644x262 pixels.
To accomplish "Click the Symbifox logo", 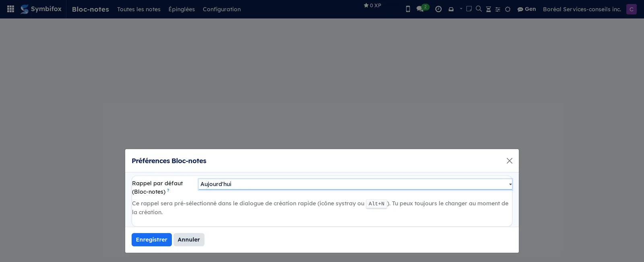I will click(x=41, y=9).
